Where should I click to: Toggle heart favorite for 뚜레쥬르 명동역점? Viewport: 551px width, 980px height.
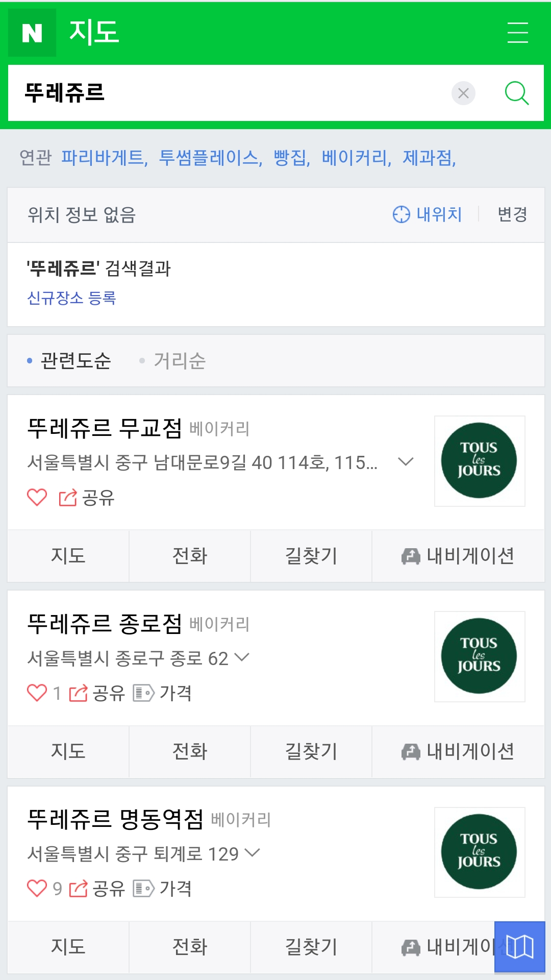click(37, 889)
